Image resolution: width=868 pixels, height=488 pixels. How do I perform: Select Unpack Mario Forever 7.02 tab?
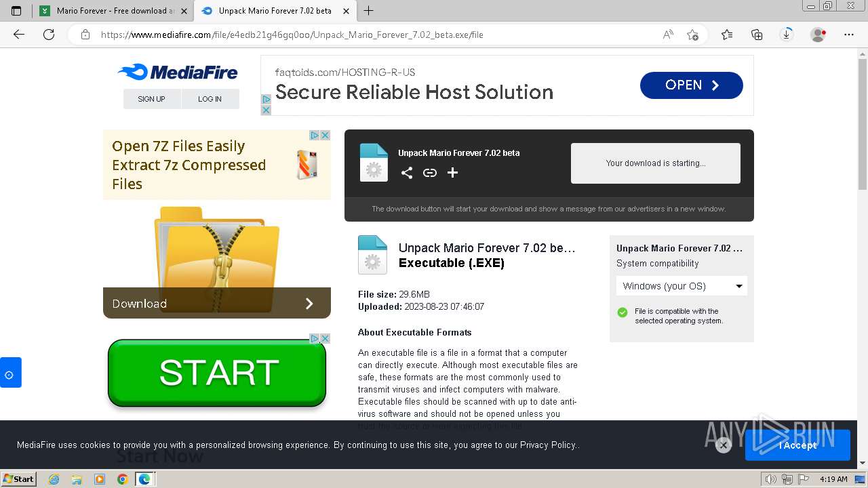click(274, 11)
